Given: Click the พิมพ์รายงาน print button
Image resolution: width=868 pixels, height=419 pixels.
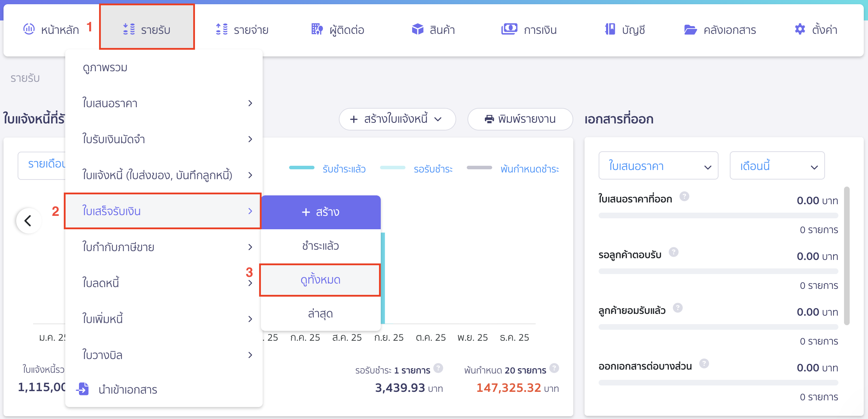Looking at the screenshot, I should pos(520,119).
